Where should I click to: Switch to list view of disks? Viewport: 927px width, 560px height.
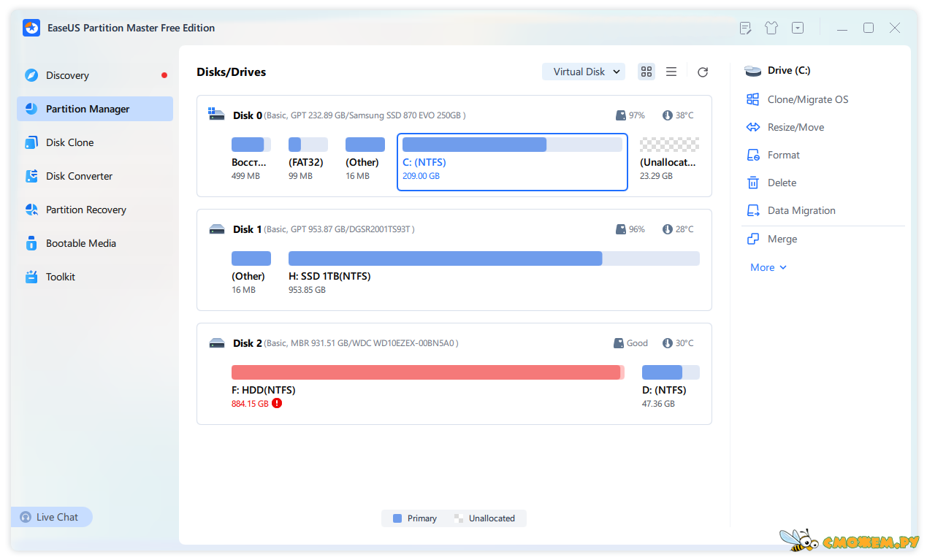click(671, 72)
